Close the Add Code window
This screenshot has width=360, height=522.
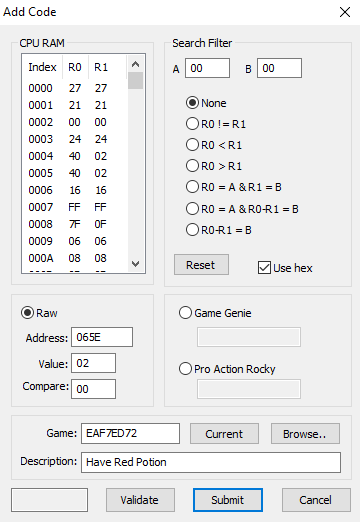(x=345, y=12)
